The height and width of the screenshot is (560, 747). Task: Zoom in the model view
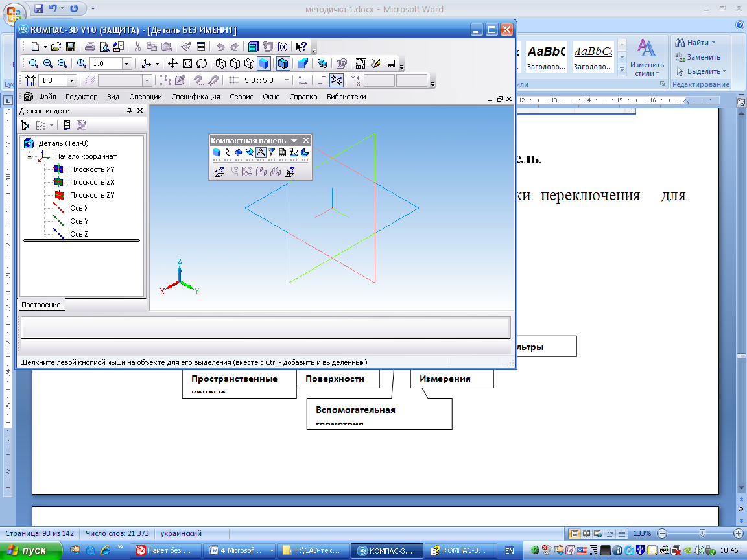point(47,64)
